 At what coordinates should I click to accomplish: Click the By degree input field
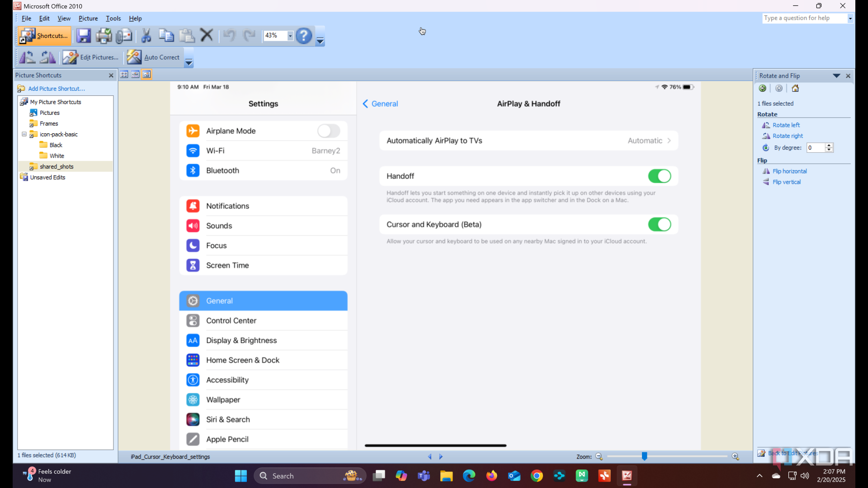(816, 148)
